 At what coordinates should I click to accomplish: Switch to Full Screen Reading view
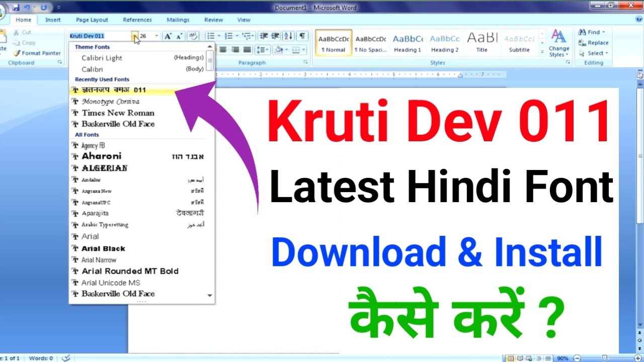[x=521, y=358]
